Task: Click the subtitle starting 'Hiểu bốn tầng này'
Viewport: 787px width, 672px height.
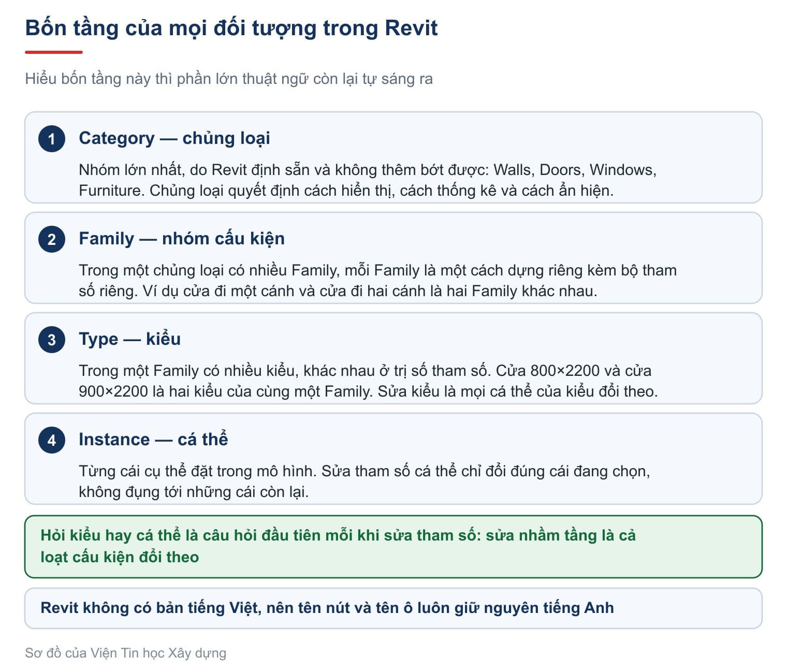Action: 229,79
